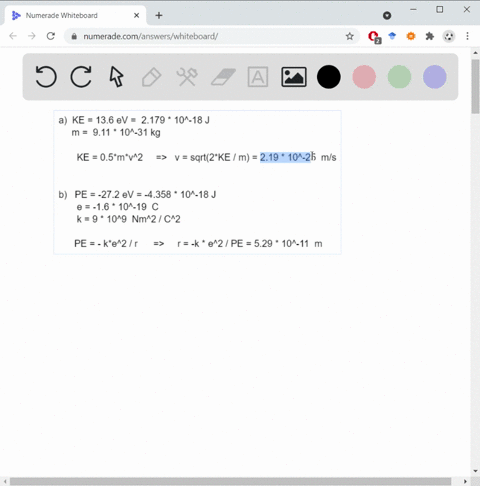Select the pointer cursor tool
480x486 pixels.
point(116,77)
